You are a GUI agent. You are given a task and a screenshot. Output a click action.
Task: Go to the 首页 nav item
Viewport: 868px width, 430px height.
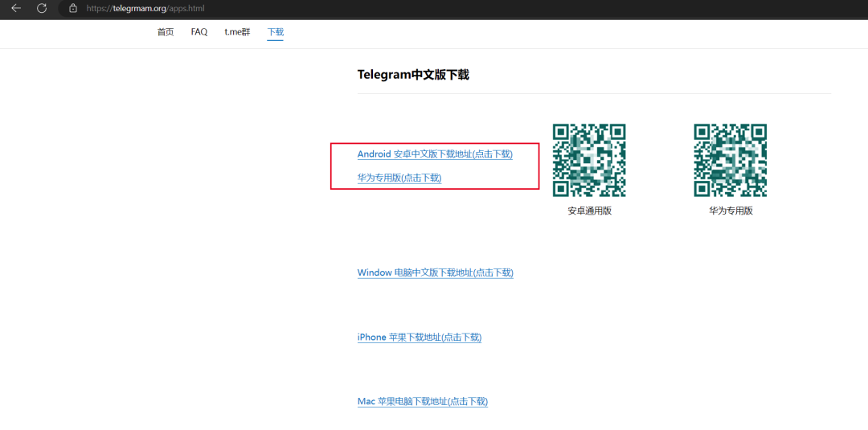[166, 32]
